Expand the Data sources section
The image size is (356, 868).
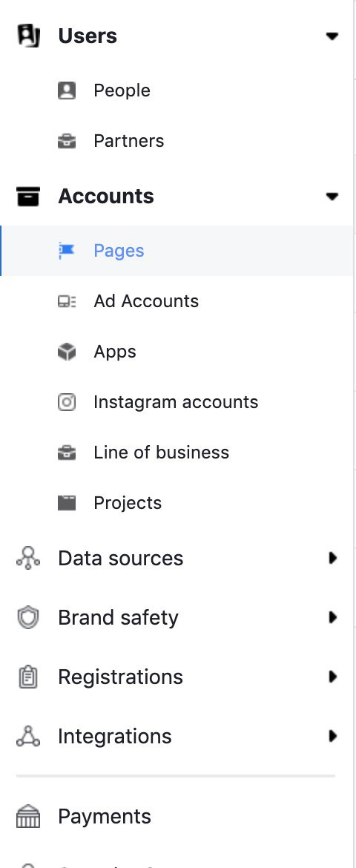click(x=177, y=558)
